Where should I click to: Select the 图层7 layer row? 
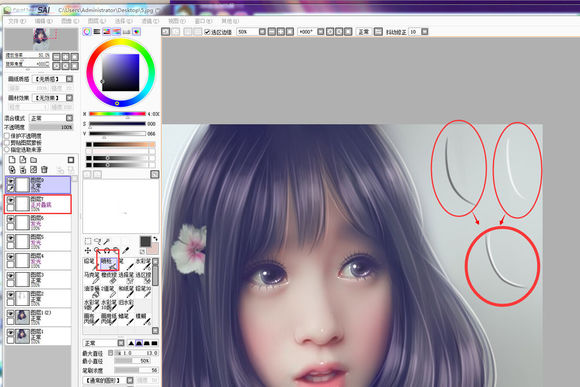pyautogui.click(x=38, y=204)
